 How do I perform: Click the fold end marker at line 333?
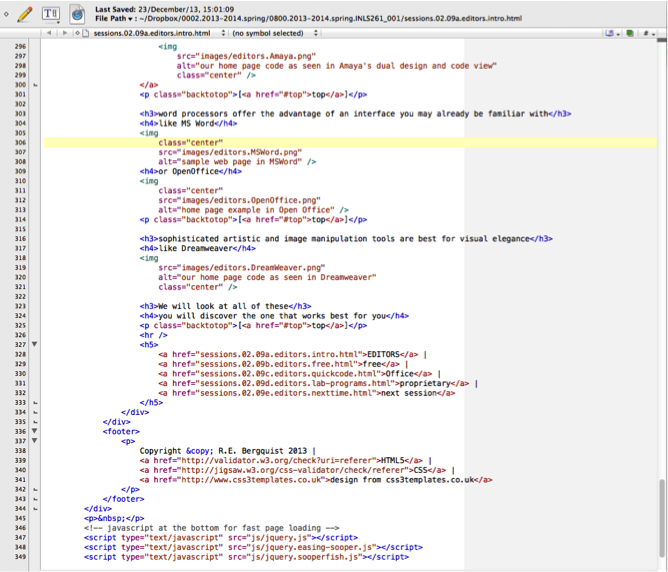pos(36,402)
